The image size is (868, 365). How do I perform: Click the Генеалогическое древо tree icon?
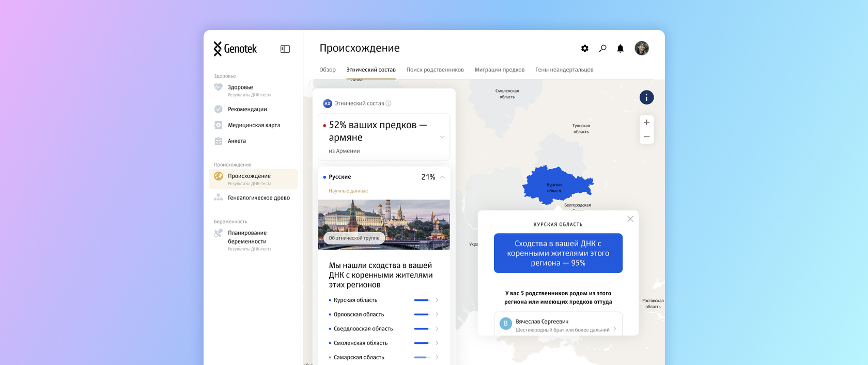click(x=219, y=197)
